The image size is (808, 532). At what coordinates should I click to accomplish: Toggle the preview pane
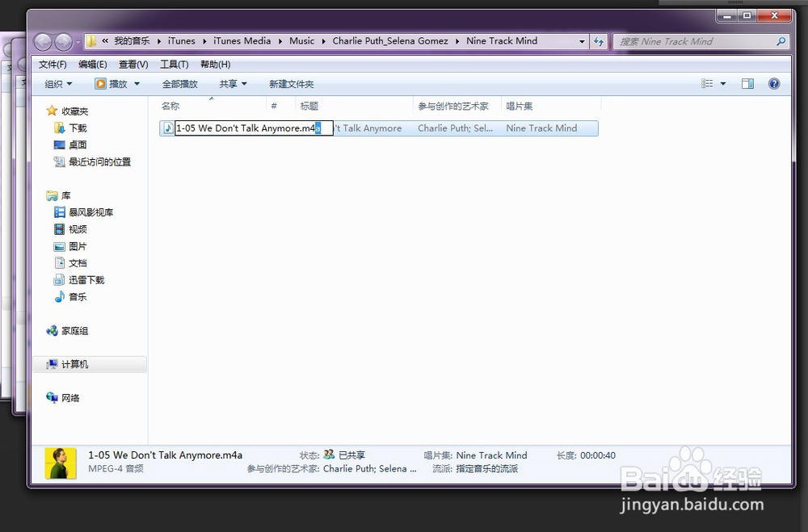click(747, 83)
